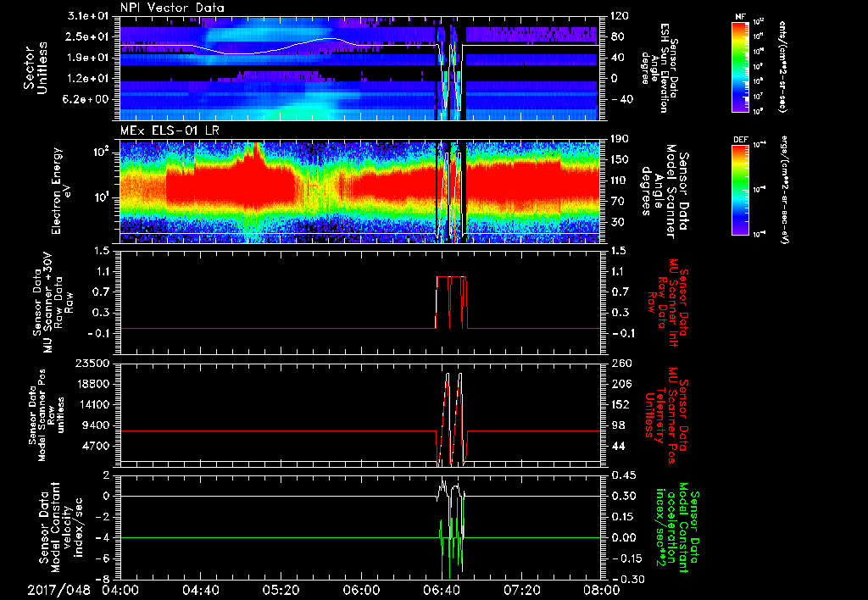This screenshot has height=600, width=868.
Task: Click the 'Model Scanner Angle degrees' axis label
Action: [664, 191]
